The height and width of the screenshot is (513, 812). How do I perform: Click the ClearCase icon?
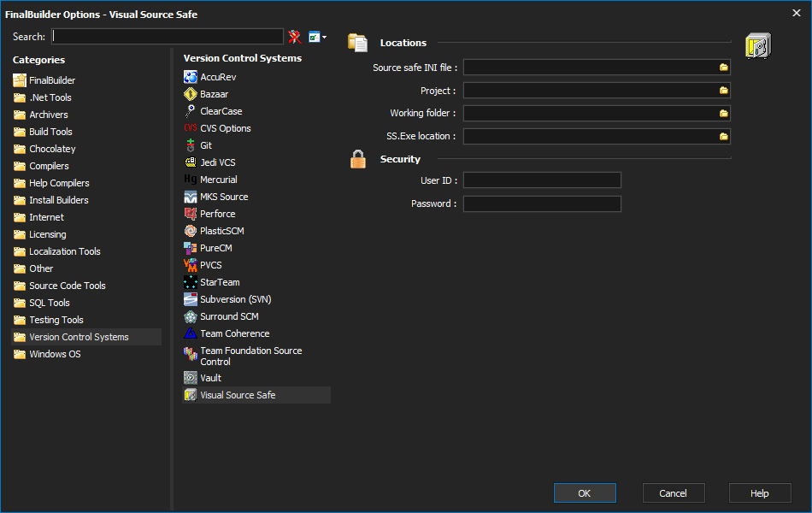[x=191, y=111]
